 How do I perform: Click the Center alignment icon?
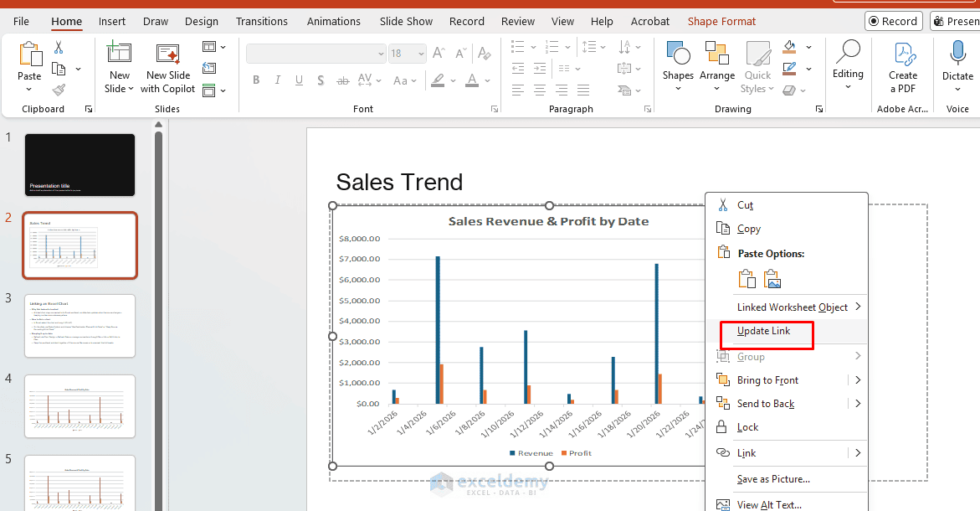pos(539,90)
